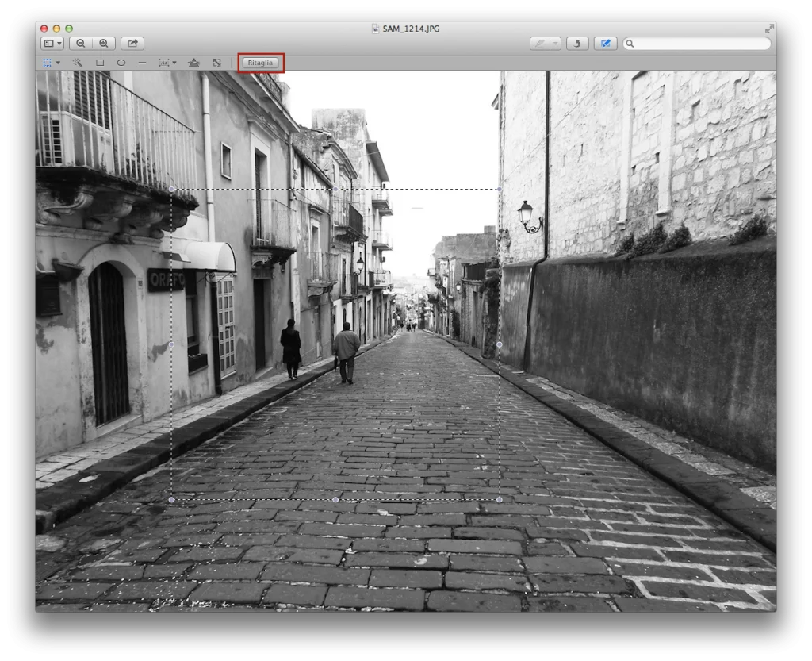This screenshot has height=661, width=812.
Task: Toggle the edit toolbar button
Action: (x=605, y=44)
